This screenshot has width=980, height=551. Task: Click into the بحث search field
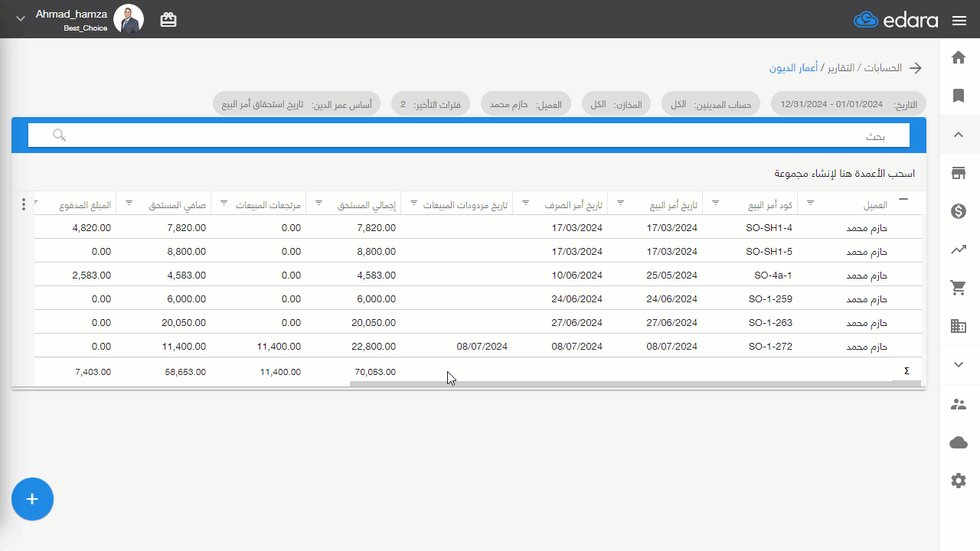[469, 135]
